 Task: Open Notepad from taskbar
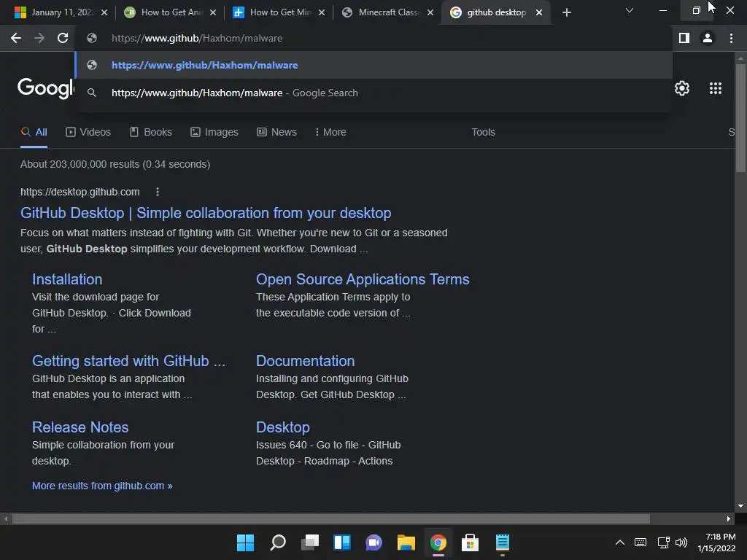click(503, 542)
